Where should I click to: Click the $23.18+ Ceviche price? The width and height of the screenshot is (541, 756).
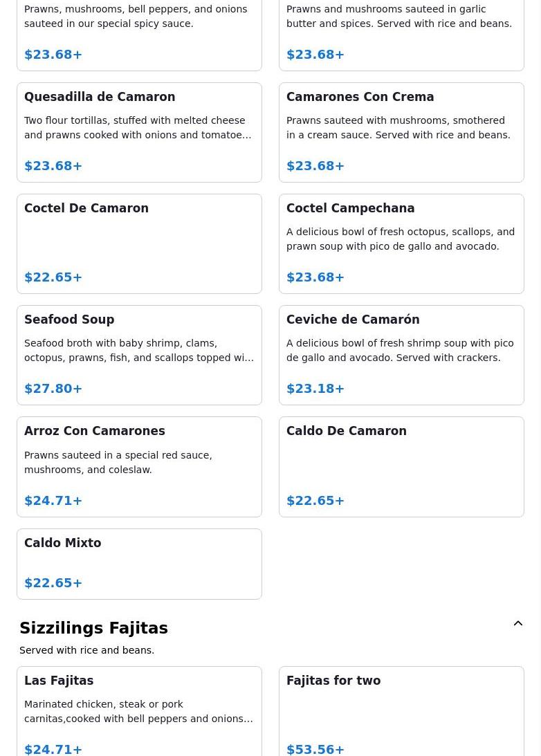[315, 389]
